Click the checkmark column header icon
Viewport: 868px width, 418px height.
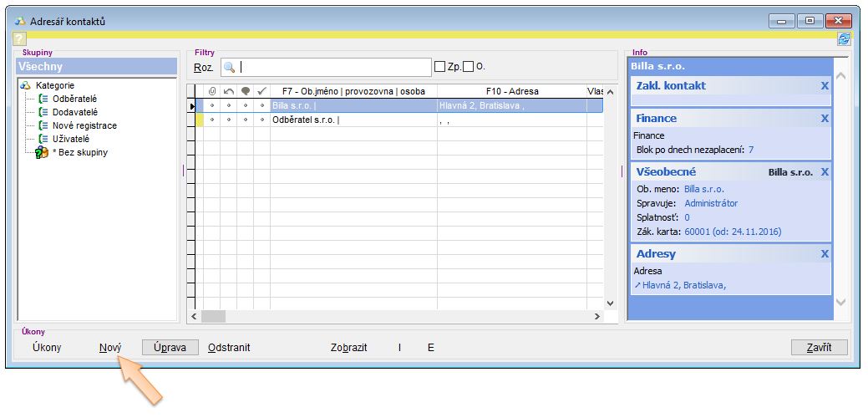(261, 91)
